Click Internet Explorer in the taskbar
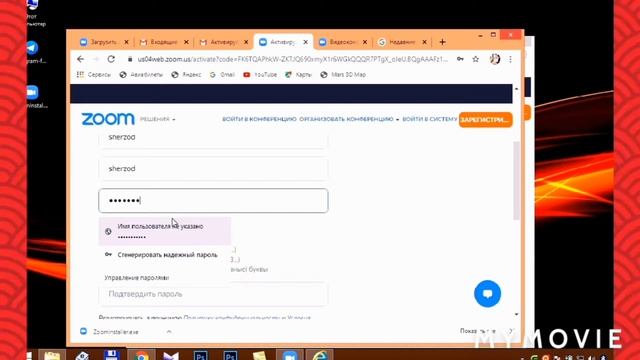Screen dimensions: 640x360 320,356
